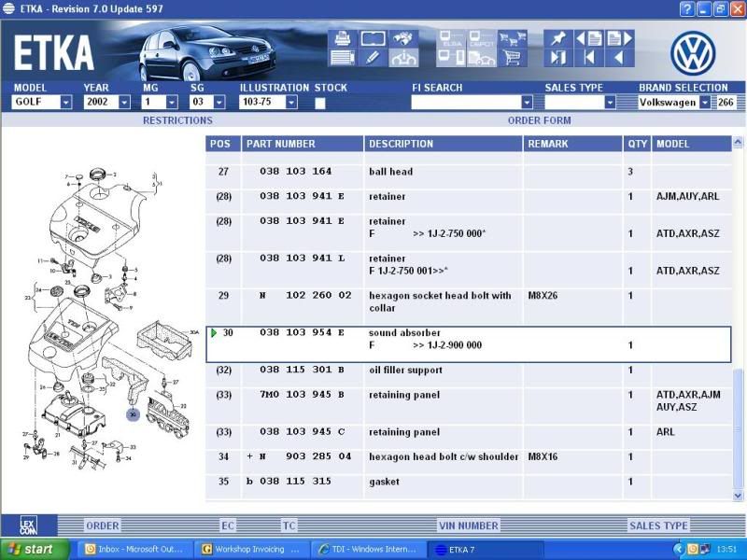Click the FI SEARCH input field
This screenshot has height=560, width=747.
click(466, 102)
